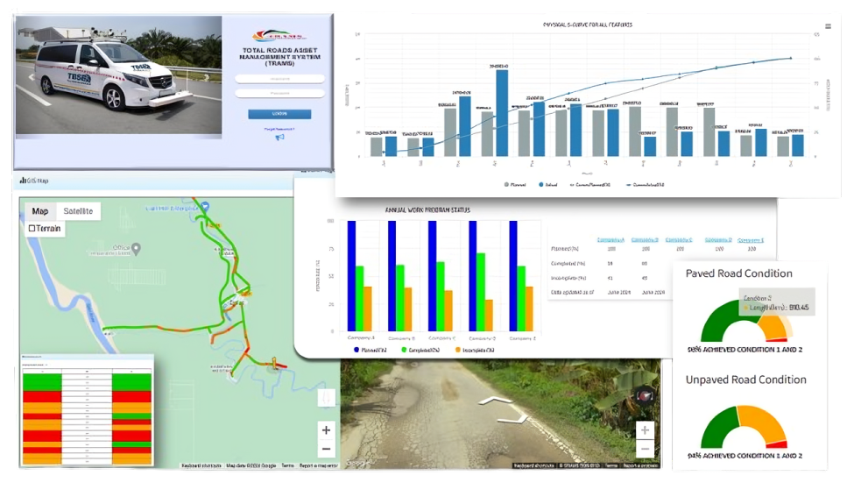Click the Forgot Password link
868x497 pixels.
tap(279, 128)
